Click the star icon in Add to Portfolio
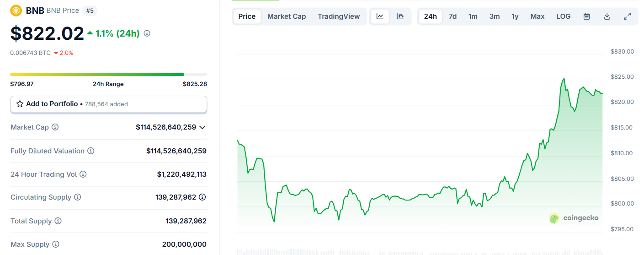 20,104
